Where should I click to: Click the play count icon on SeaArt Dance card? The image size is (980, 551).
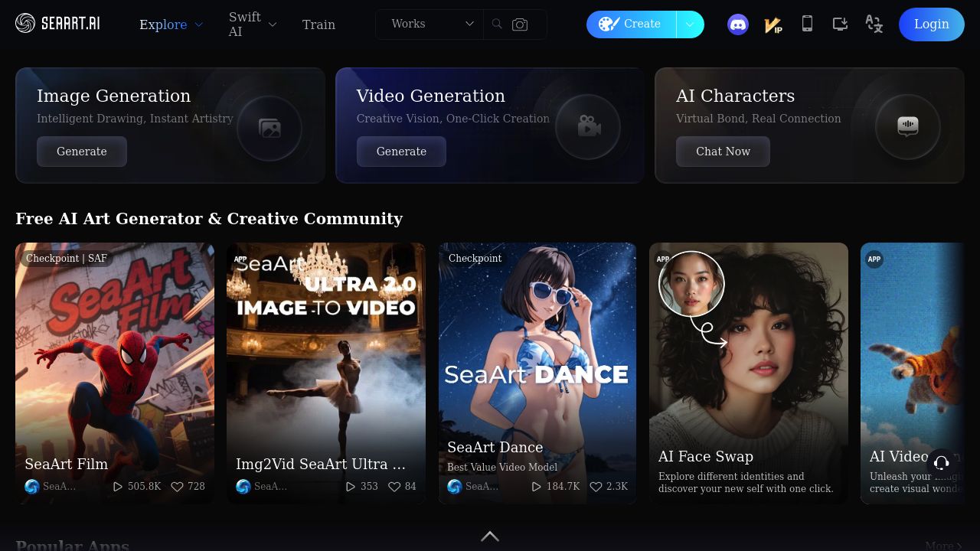[537, 486]
